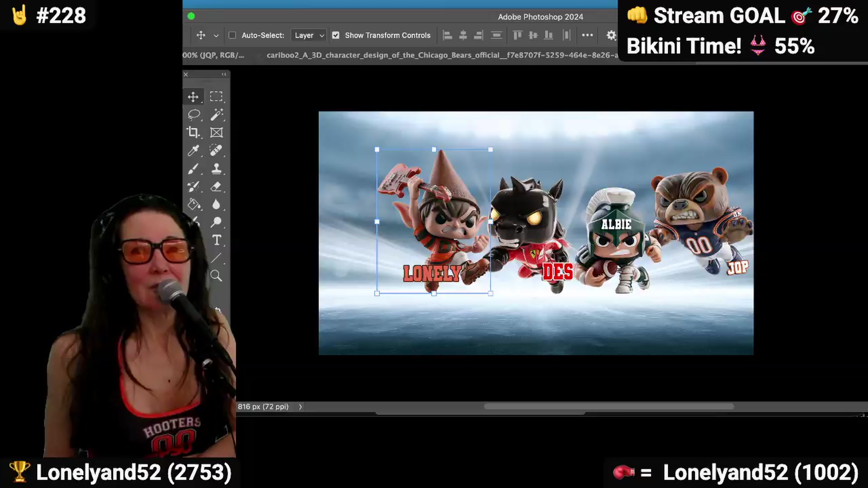Select the Move tool in the toolbox
The width and height of the screenshot is (868, 488).
coord(193,97)
